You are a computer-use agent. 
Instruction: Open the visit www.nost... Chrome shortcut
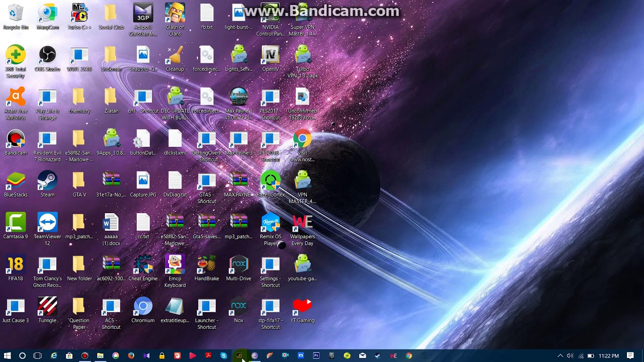(302, 146)
